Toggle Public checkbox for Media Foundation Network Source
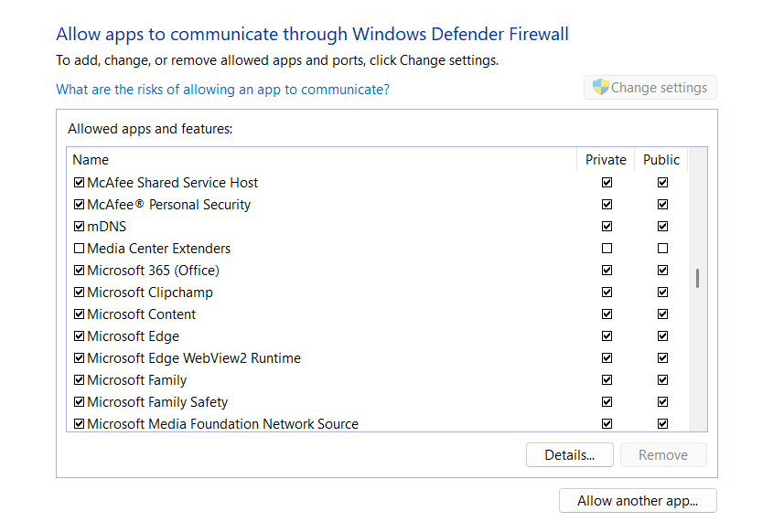The width and height of the screenshot is (784, 532). click(x=662, y=424)
